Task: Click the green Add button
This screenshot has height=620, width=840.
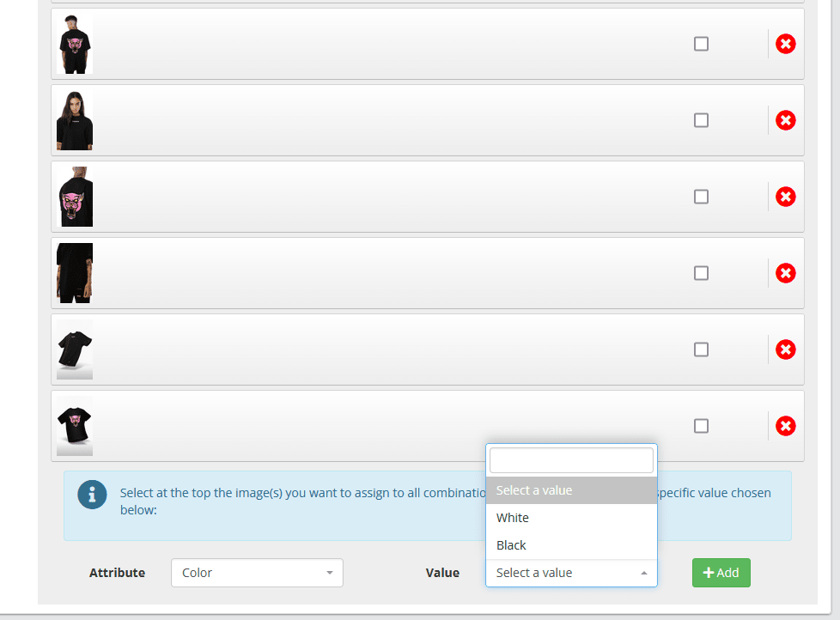Action: coord(721,573)
